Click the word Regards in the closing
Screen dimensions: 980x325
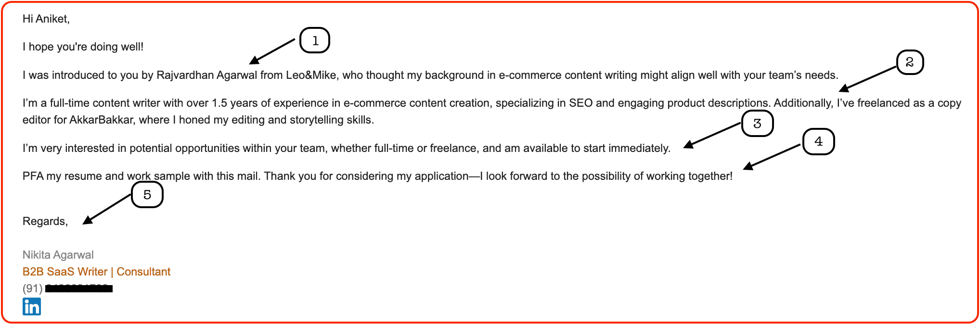[45, 221]
